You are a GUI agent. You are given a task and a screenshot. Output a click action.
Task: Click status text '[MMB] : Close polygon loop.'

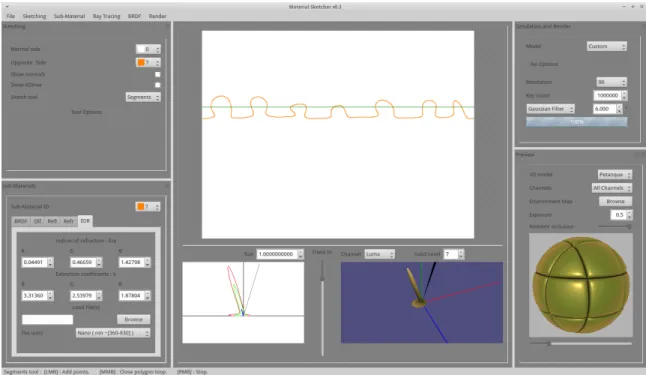pyautogui.click(x=133, y=372)
